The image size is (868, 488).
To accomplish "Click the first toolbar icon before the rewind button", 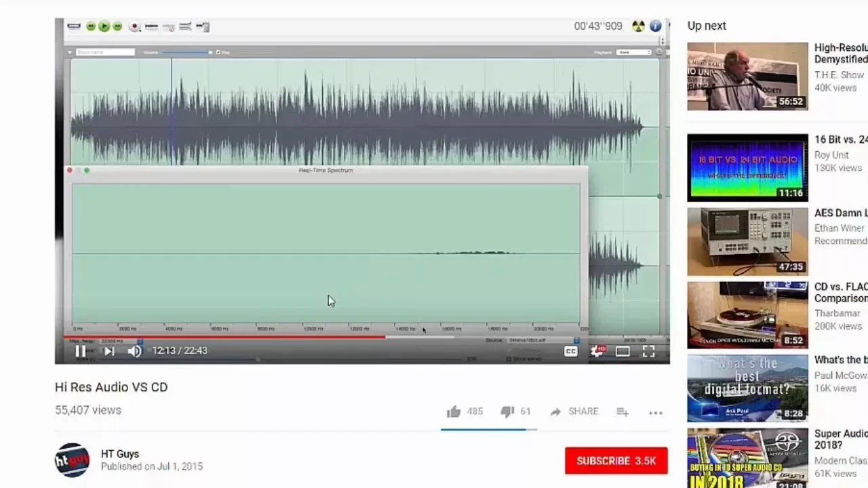I will pos(73,26).
